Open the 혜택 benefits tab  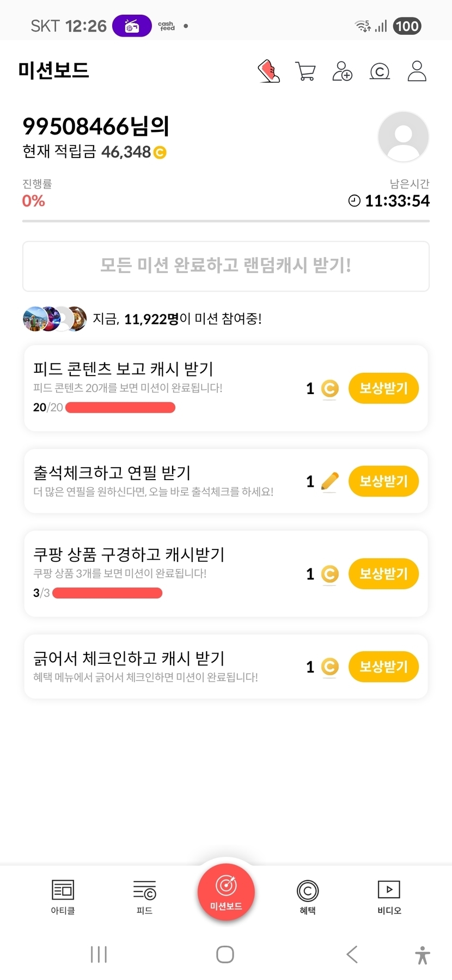click(x=308, y=897)
